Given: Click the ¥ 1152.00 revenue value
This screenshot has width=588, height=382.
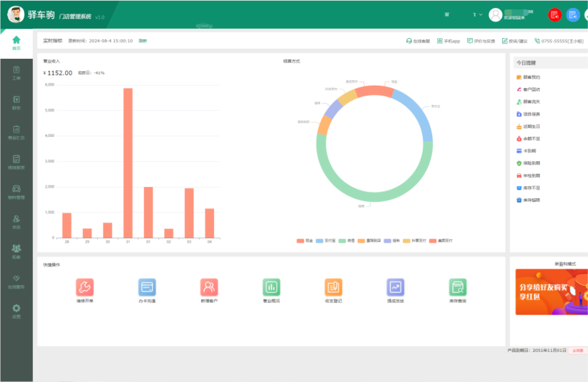Looking at the screenshot, I should coord(58,73).
